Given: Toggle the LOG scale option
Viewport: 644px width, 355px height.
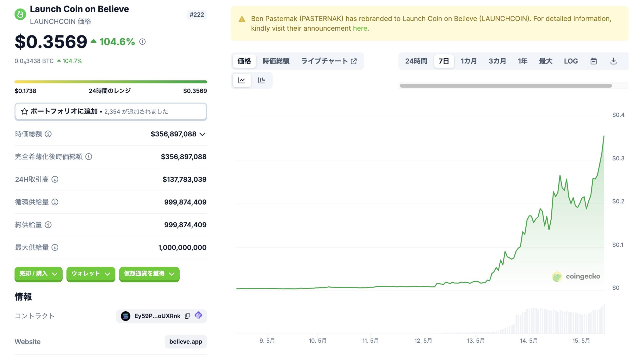Looking at the screenshot, I should coord(571,61).
